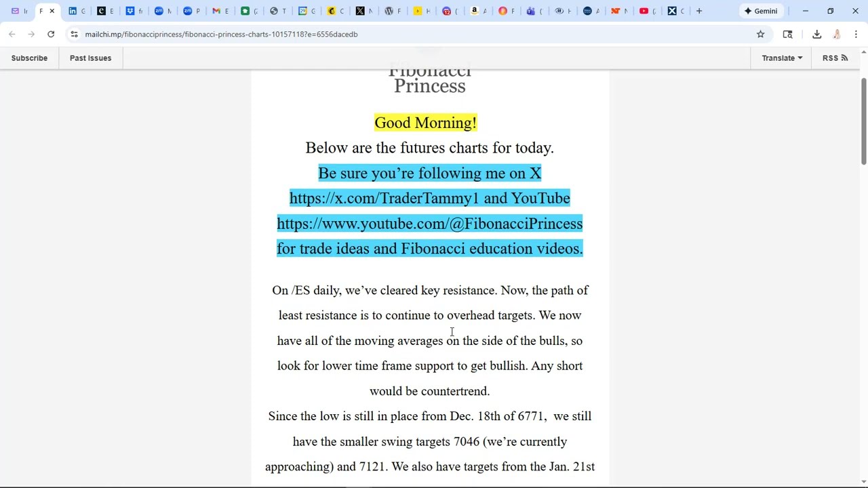Expand the Translate dropdown
Image resolution: width=868 pixels, height=488 pixels.
pyautogui.click(x=782, y=58)
